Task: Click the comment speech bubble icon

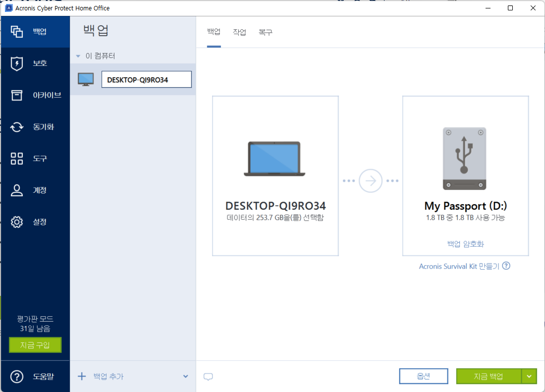Action: tap(208, 377)
